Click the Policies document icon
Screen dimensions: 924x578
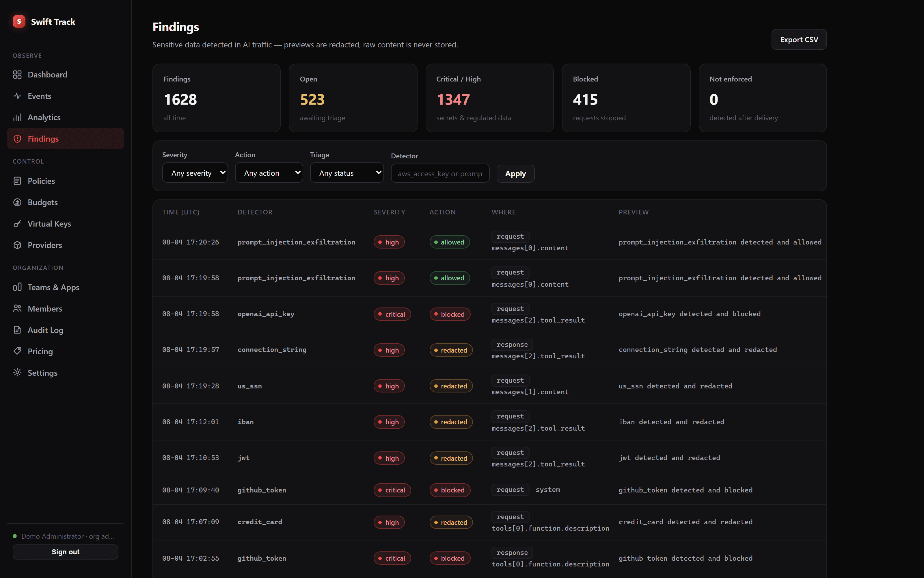click(x=17, y=181)
